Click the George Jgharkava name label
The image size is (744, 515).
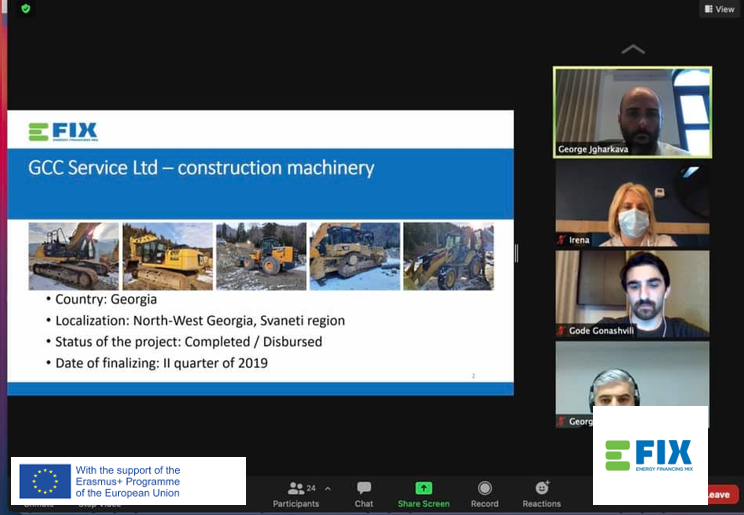click(593, 149)
